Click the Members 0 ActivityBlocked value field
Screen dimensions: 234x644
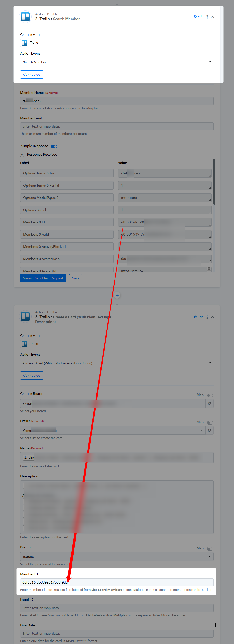[x=165, y=246]
